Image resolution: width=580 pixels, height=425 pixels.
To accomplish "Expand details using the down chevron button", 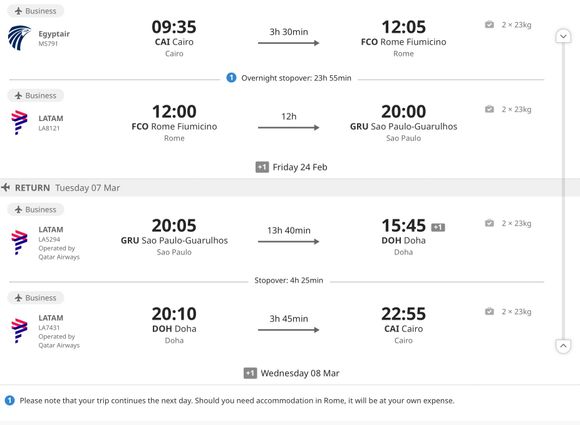I will [563, 36].
